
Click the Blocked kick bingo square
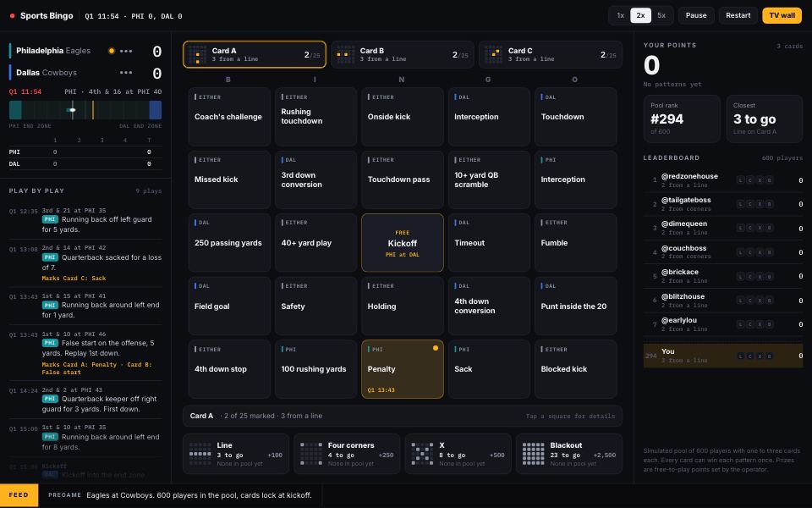click(575, 369)
